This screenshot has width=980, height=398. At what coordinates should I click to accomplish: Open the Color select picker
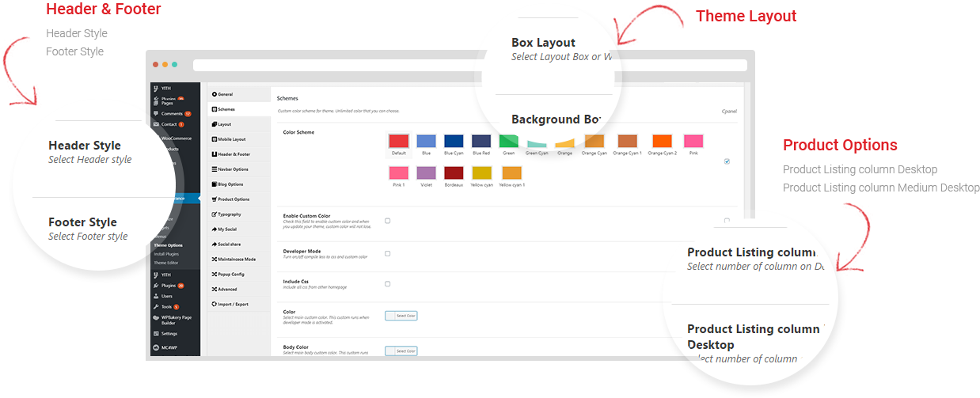tap(401, 316)
